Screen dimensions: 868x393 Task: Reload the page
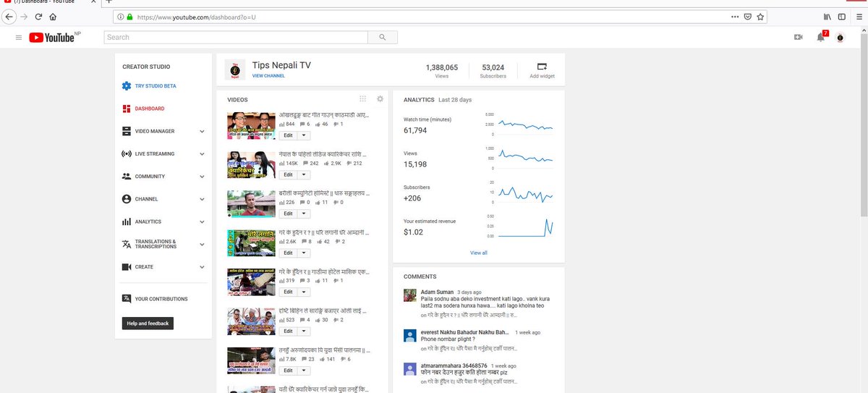click(x=39, y=16)
